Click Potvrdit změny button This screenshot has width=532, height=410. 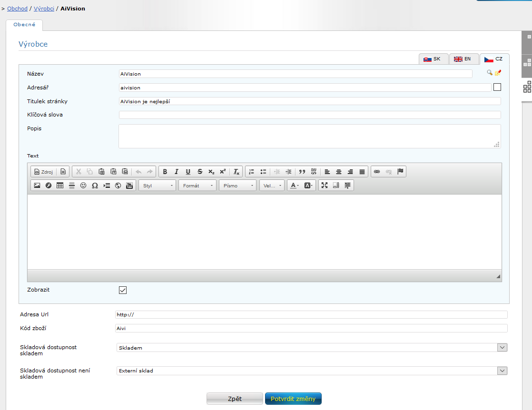click(293, 399)
